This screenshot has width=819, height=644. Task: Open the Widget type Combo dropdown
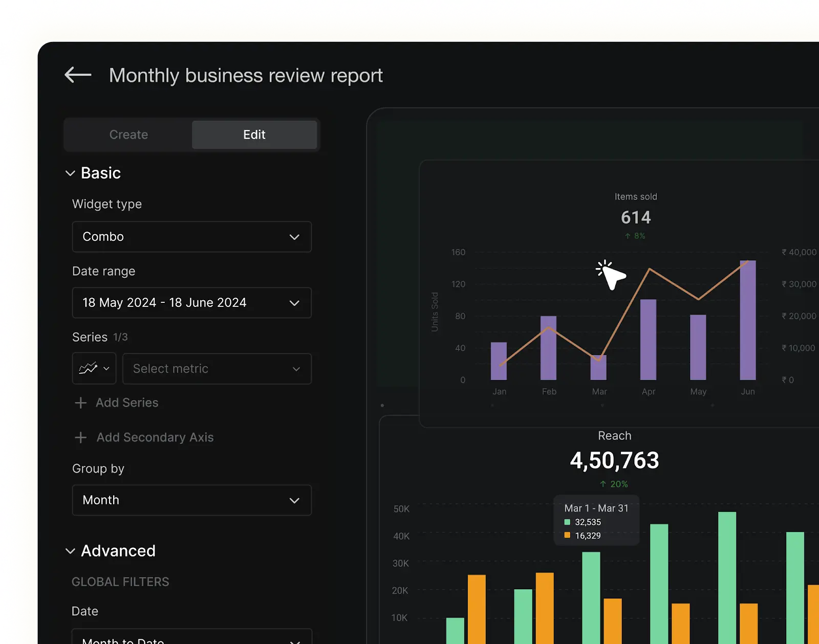point(192,237)
